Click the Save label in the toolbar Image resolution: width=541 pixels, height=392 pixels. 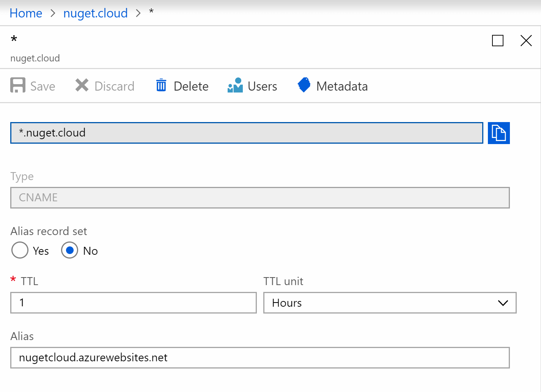coord(43,86)
